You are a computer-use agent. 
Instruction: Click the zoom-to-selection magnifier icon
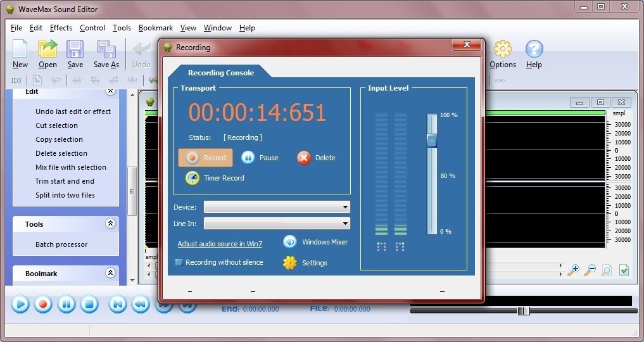click(606, 270)
